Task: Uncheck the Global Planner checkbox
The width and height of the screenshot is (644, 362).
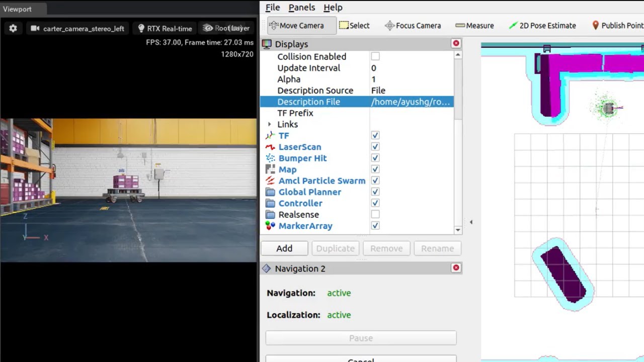Action: pos(375,192)
